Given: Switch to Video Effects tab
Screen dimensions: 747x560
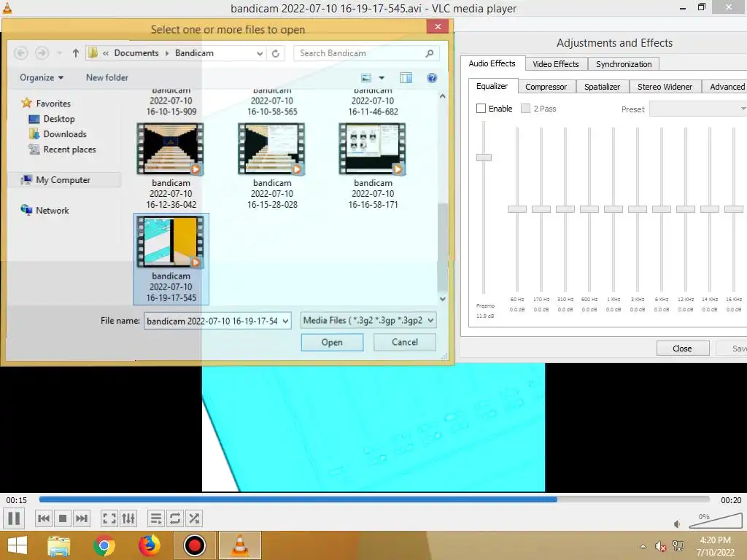Looking at the screenshot, I should [555, 64].
